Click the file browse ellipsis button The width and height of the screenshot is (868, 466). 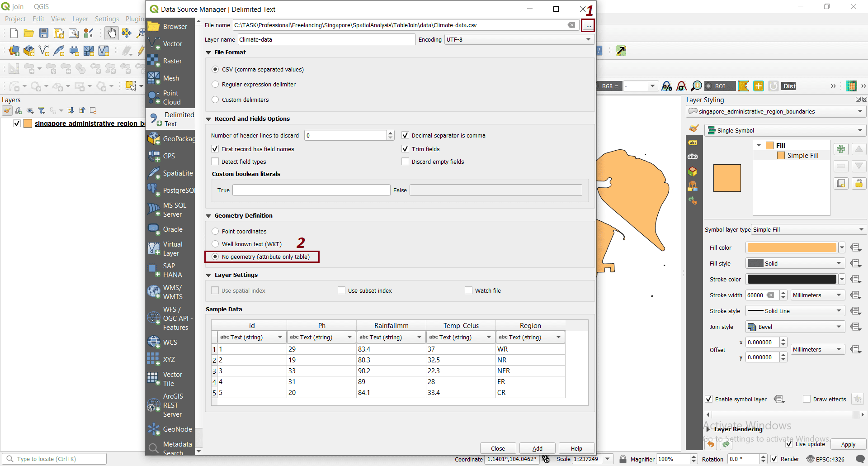(588, 25)
